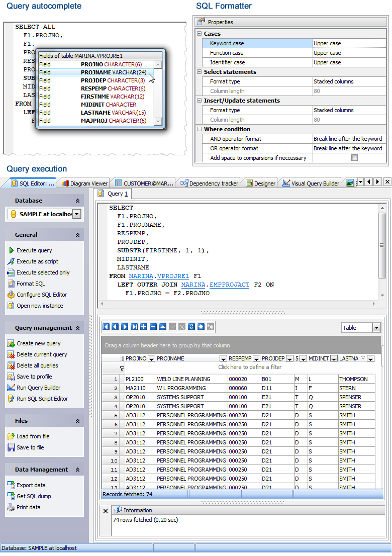The image size is (392, 556).
Task: Select the SQL Editor tab
Action: (33, 183)
